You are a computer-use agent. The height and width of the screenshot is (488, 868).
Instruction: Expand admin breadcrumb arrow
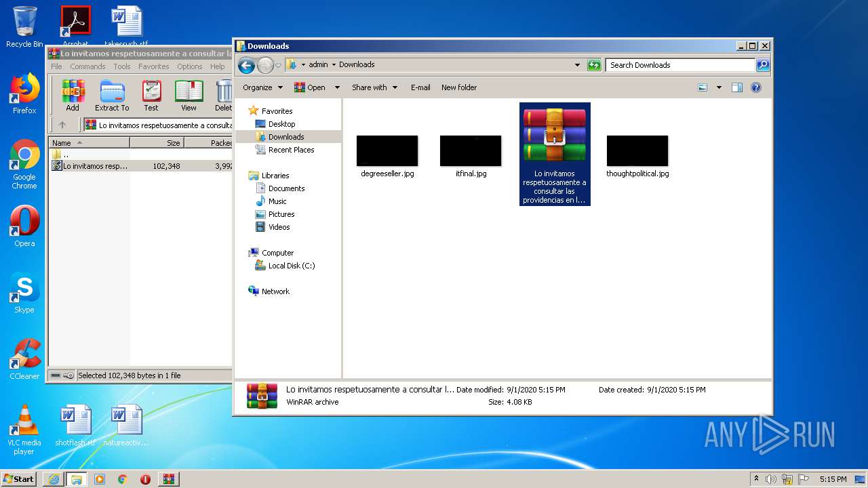[334, 65]
